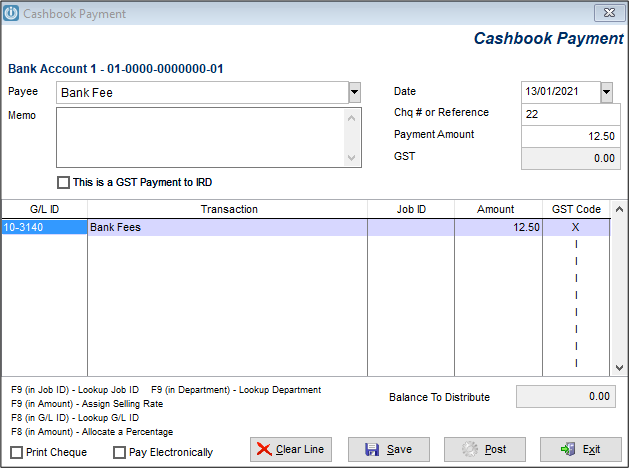Image resolution: width=629 pixels, height=468 pixels.
Task: Click the Payee field showing Bank Fee
Action: [203, 93]
